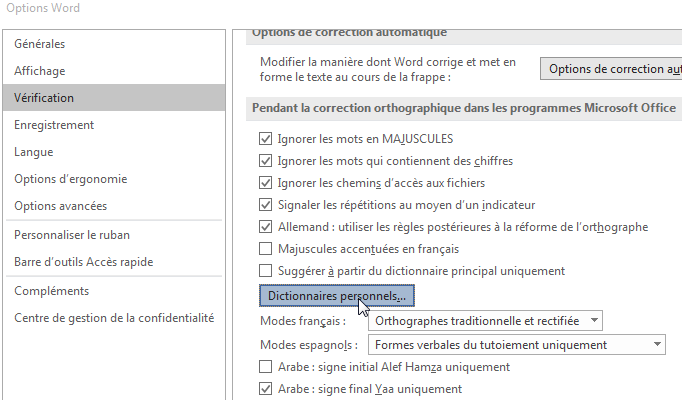Expand the Modes français dropdown
Viewport: 682px width, 400px height.
[486, 321]
